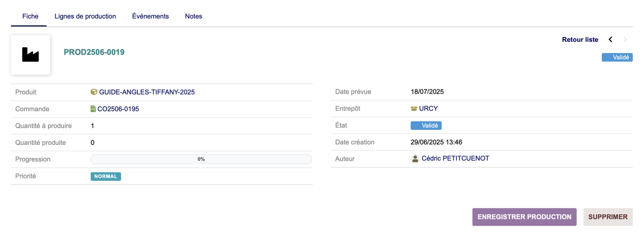
Task: Click the 0% progression bar
Action: [201, 159]
